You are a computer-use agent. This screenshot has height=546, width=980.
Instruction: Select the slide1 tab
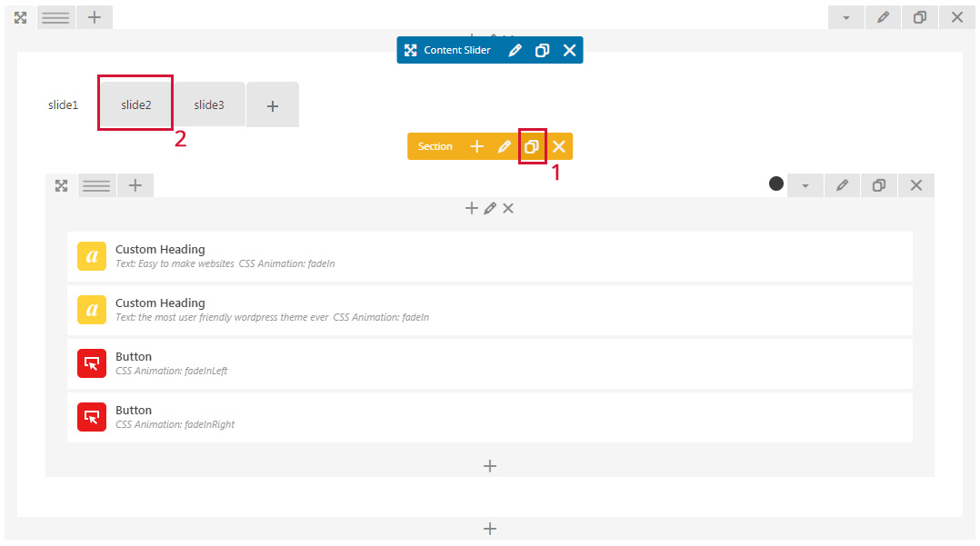[x=63, y=104]
